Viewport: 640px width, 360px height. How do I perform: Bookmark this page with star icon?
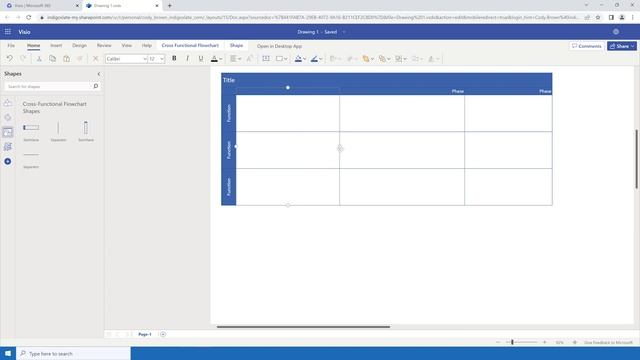click(x=598, y=18)
